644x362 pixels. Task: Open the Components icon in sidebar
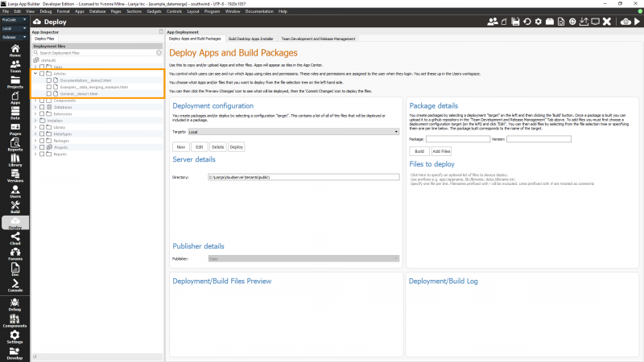(x=14, y=321)
